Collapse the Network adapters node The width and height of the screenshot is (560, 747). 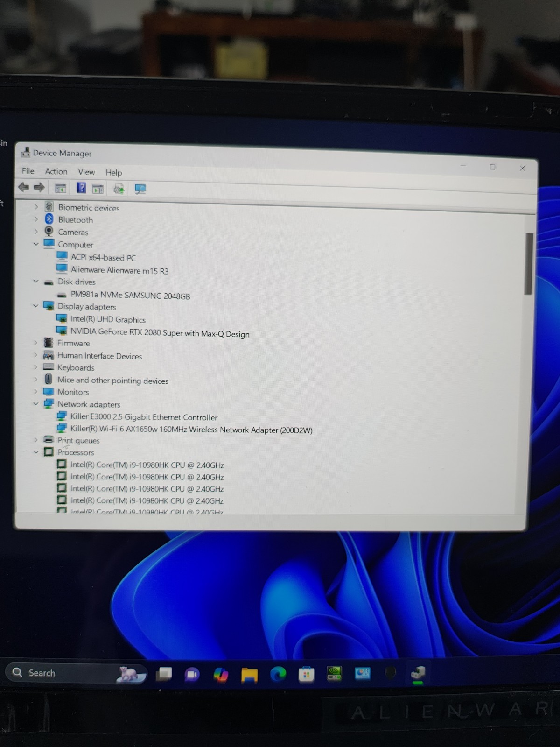pos(36,403)
